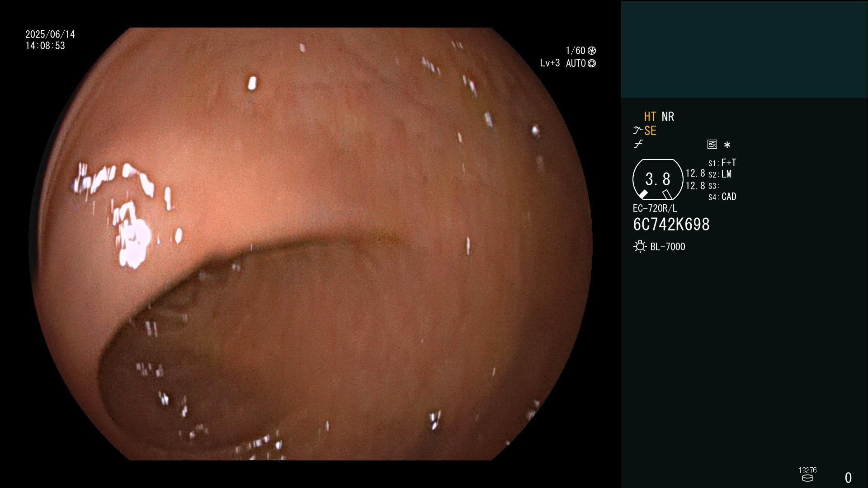The image size is (868, 488).
Task: Click the 13276 storage count
Action: click(807, 470)
